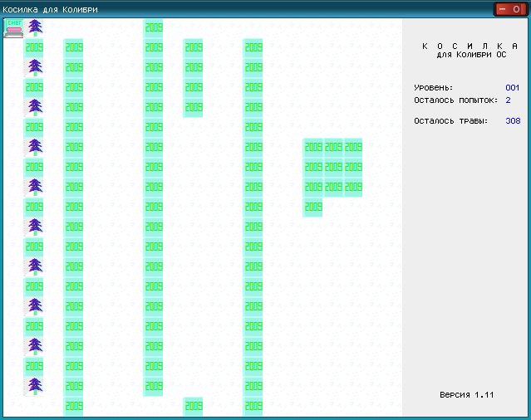Select the lone 2019 tile in the top row
Viewport: 531px width, 420px height.
(154, 27)
